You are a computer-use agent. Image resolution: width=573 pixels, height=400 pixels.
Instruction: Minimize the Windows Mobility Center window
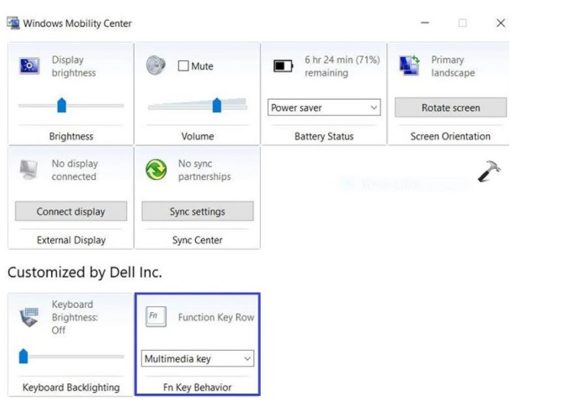click(425, 23)
